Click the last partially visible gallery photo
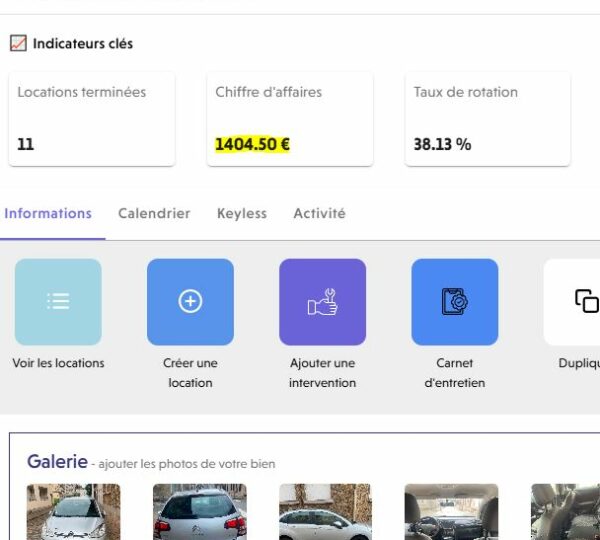 click(566, 512)
